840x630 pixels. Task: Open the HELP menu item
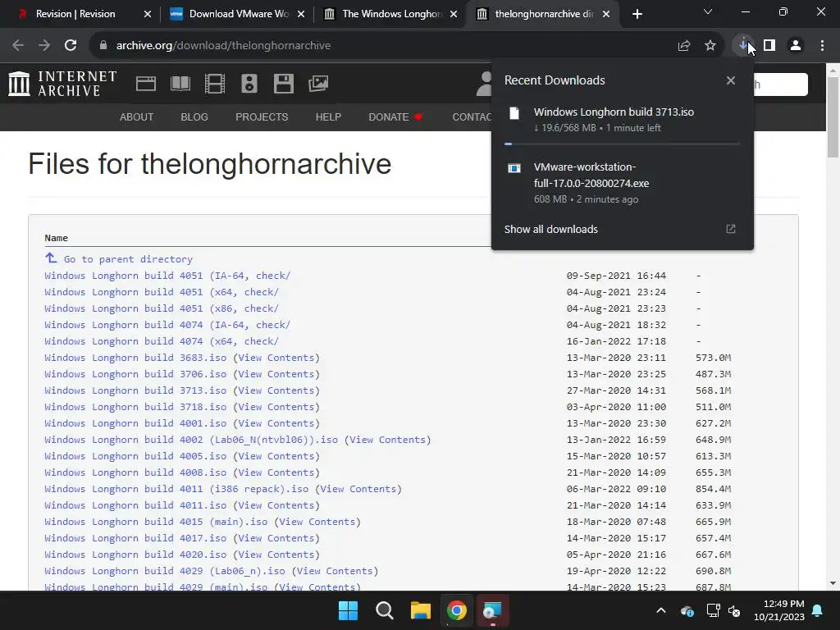[x=328, y=116]
